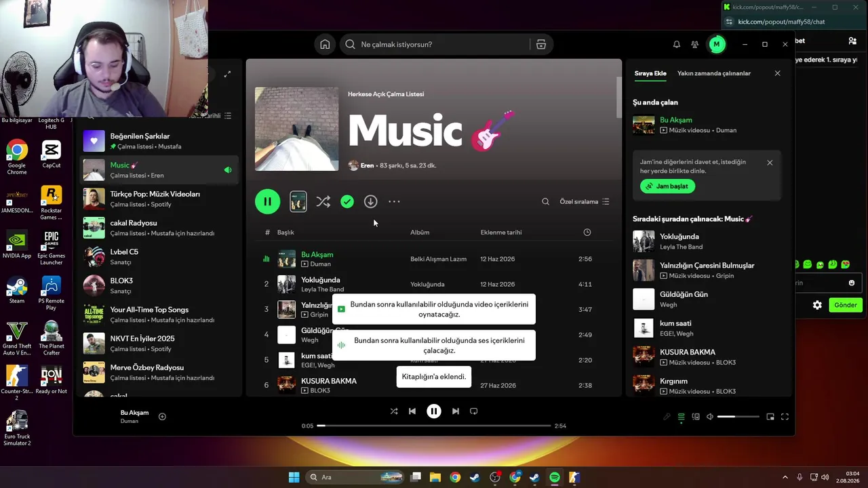868x488 pixels.
Task: Mute the player volume
Action: point(710,417)
